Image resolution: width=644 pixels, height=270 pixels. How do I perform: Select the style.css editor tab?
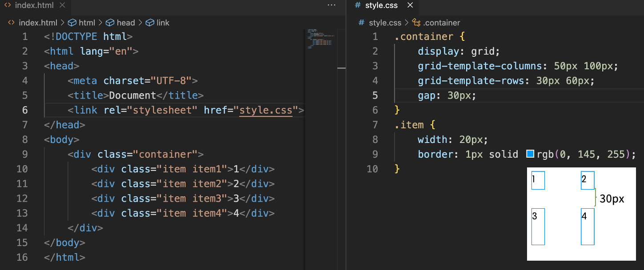click(x=381, y=6)
